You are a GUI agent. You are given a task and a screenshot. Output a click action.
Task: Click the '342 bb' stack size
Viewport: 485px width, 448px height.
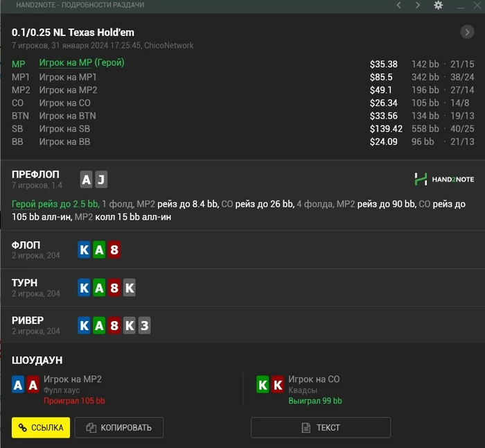(x=425, y=77)
